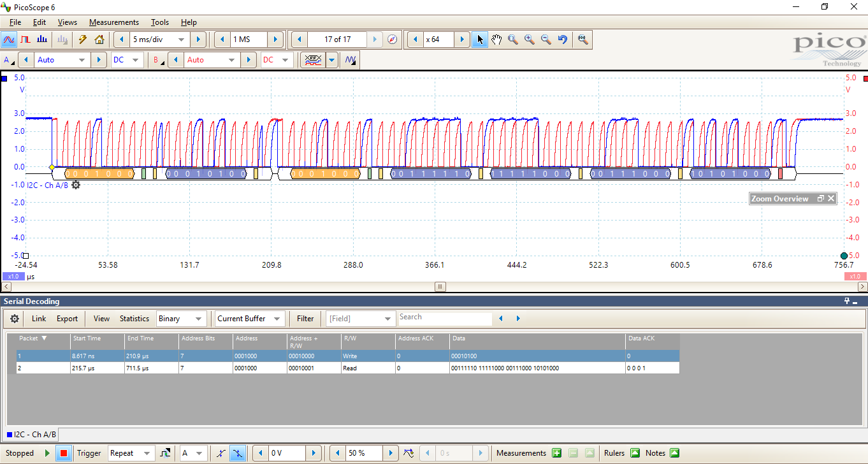
Task: Select falling edge trigger
Action: tap(238, 453)
